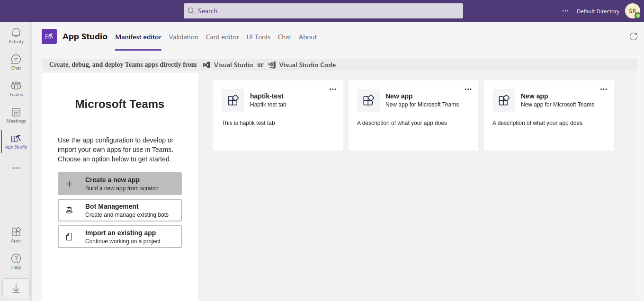Image resolution: width=644 pixels, height=301 pixels.
Task: Switch to the Validation tab
Action: click(x=184, y=37)
